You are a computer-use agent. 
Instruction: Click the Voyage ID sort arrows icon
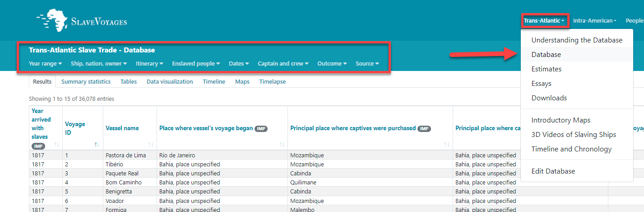click(x=97, y=145)
